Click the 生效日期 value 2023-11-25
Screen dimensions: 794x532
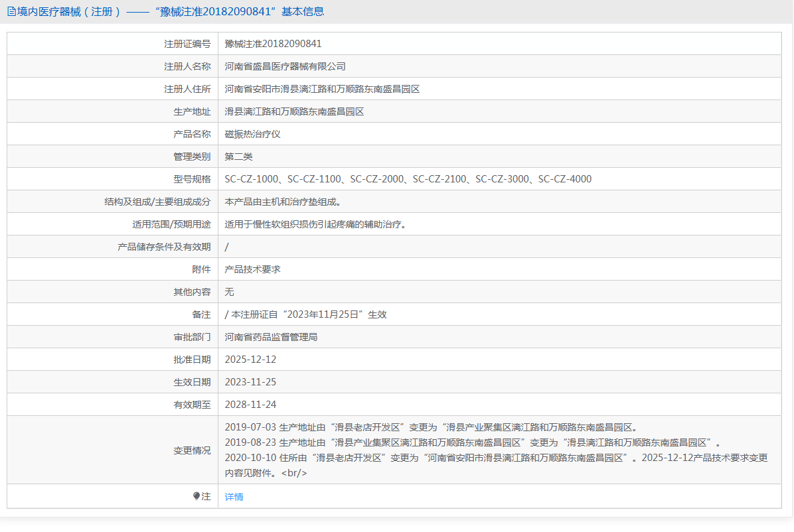(251, 382)
